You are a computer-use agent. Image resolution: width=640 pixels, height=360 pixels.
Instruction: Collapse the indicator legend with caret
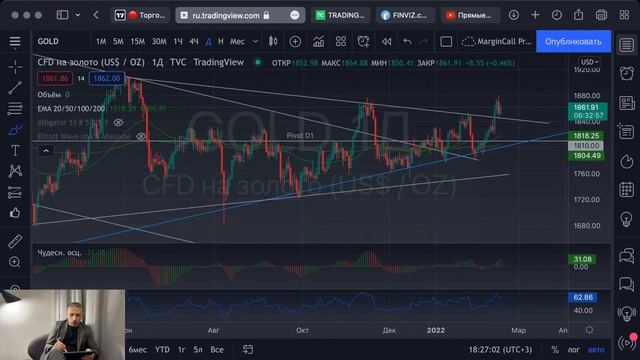tap(46, 151)
